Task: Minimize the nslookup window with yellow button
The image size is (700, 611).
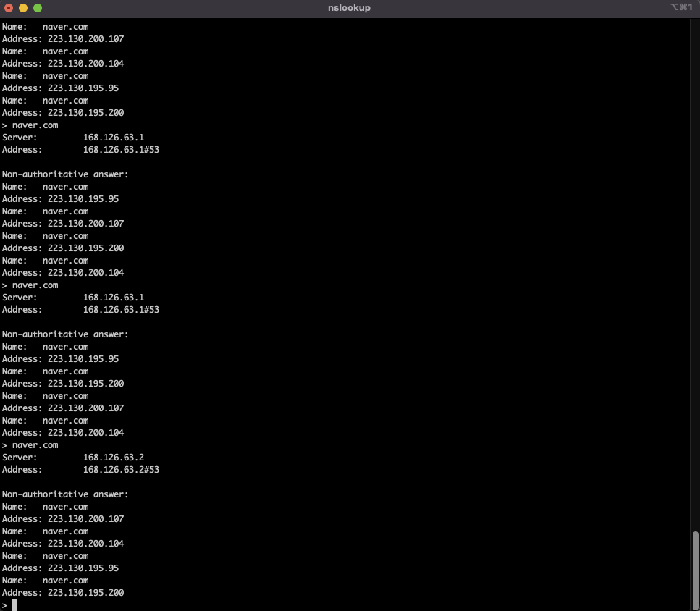Action: click(23, 8)
